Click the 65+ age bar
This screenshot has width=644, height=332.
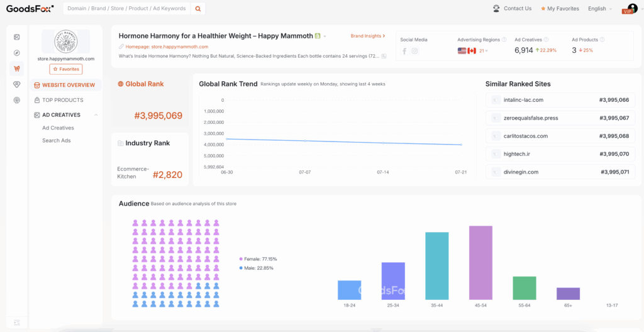(x=568, y=294)
